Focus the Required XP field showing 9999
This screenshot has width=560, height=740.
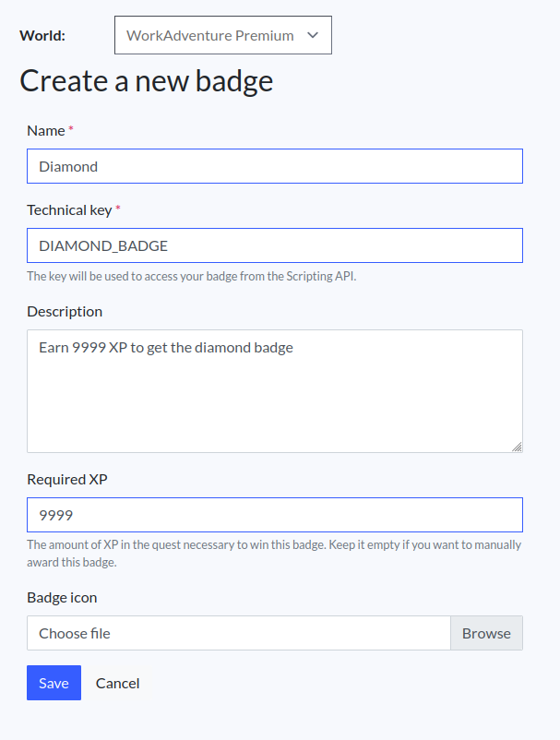[x=274, y=515]
